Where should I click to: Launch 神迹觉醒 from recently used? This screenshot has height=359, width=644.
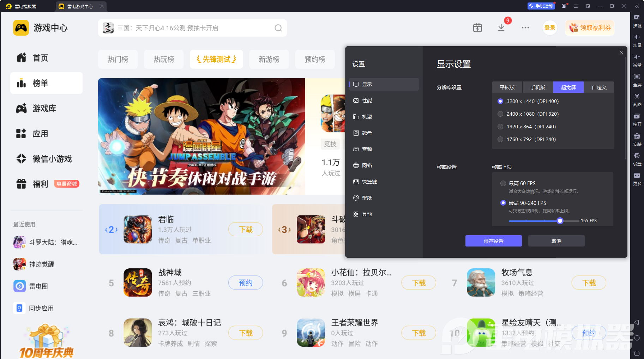[34, 264]
